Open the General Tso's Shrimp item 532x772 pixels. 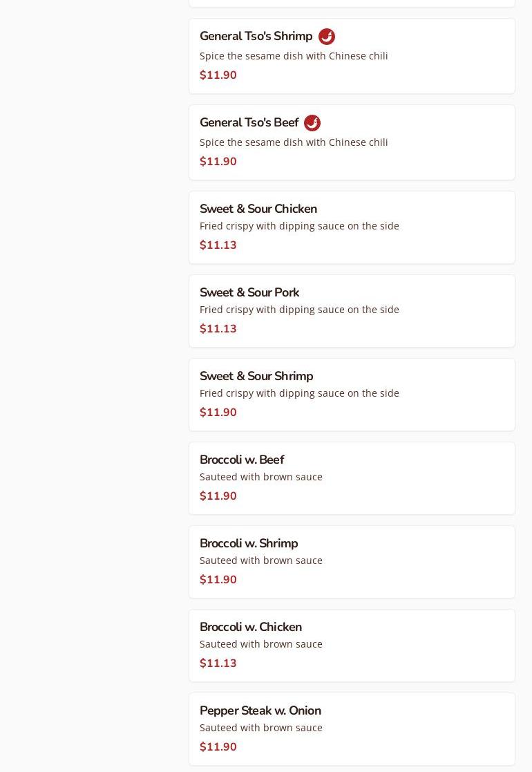coord(256,37)
